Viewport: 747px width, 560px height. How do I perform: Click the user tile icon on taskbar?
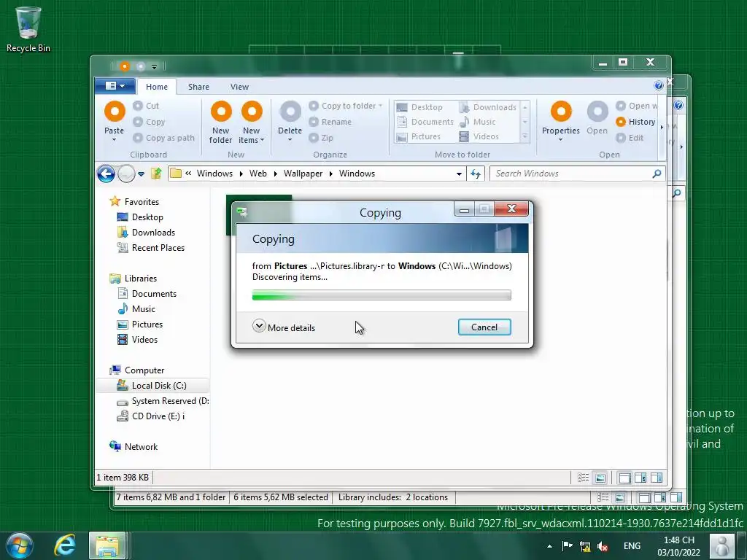pyautogui.click(x=722, y=545)
